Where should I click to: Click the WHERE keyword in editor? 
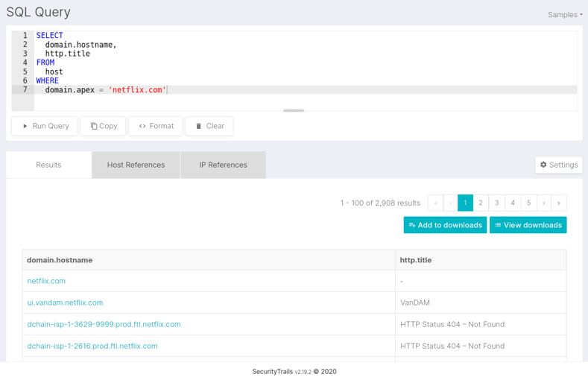tap(47, 80)
